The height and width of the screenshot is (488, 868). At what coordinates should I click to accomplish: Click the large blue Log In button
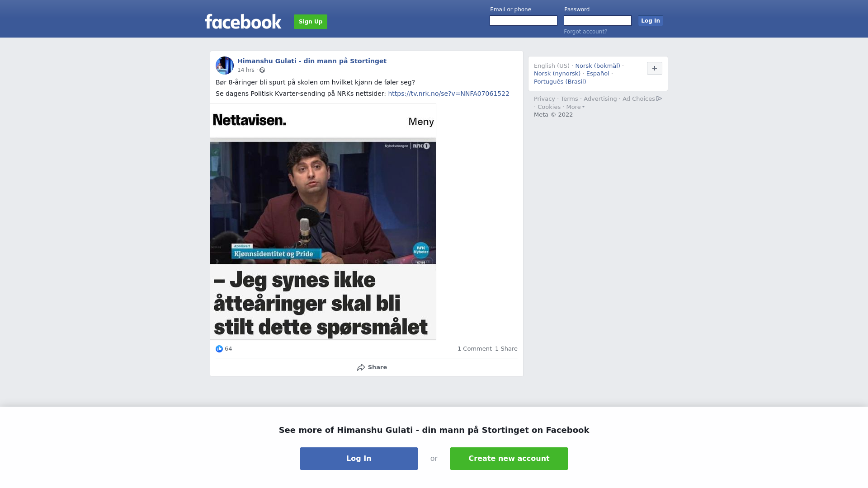click(x=359, y=459)
